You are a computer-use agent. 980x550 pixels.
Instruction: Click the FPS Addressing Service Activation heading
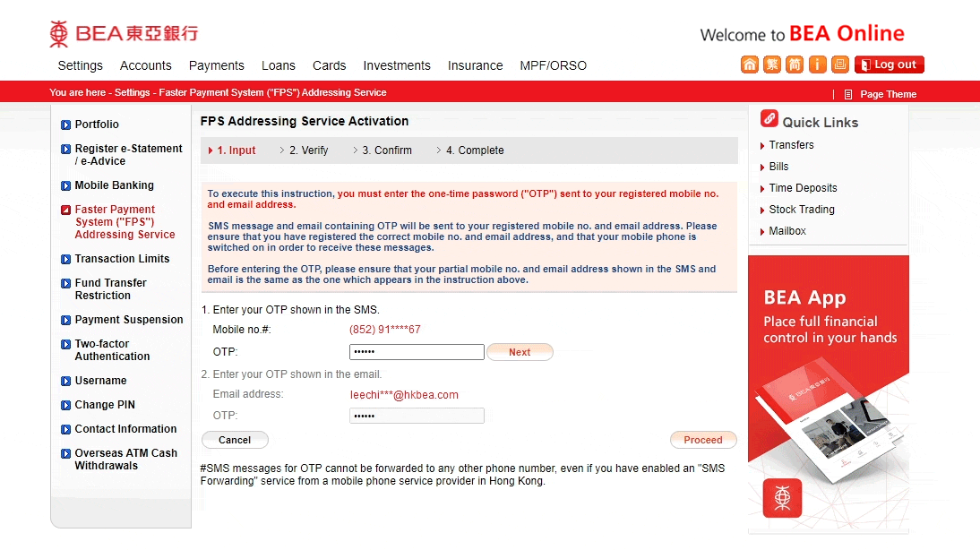click(x=305, y=121)
